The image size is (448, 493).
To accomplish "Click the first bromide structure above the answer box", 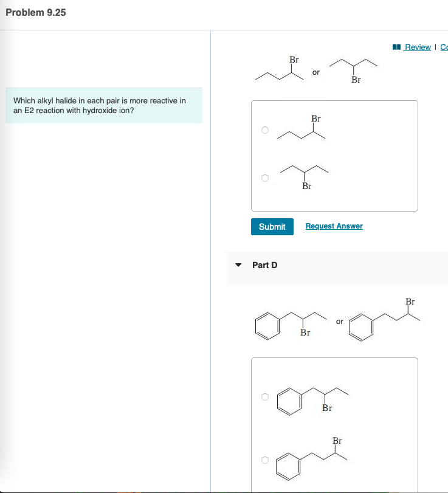I will 280,70.
